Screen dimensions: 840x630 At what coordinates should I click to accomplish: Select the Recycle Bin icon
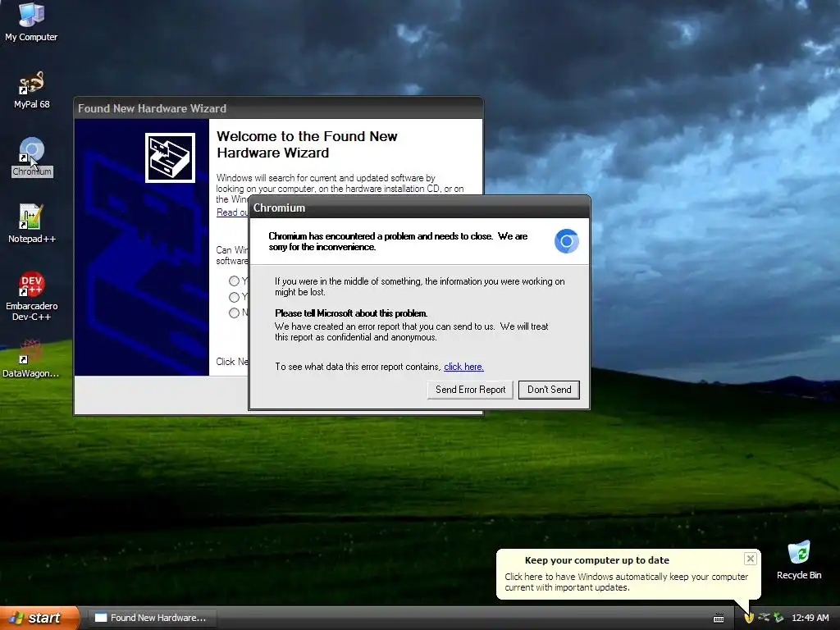click(x=799, y=559)
